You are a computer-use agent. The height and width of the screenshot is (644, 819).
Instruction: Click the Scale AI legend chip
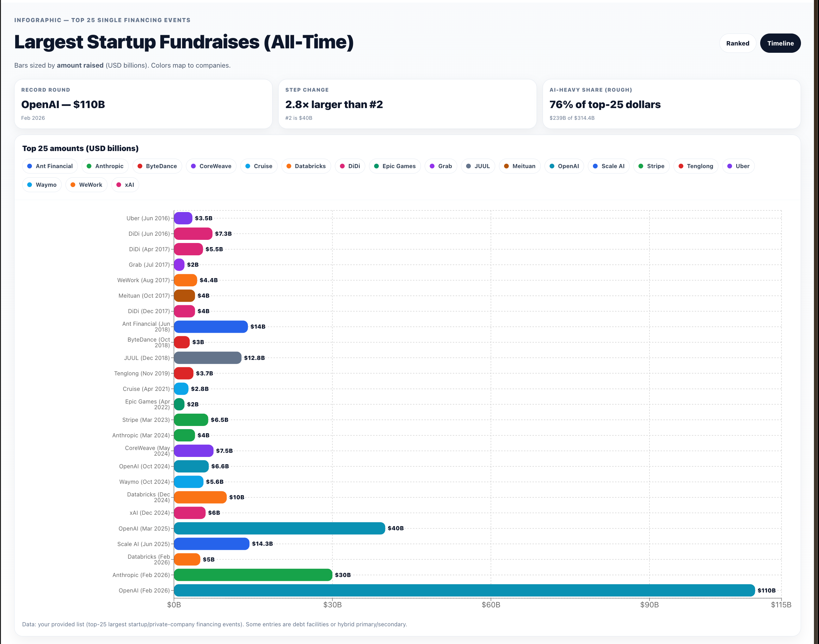click(x=608, y=166)
